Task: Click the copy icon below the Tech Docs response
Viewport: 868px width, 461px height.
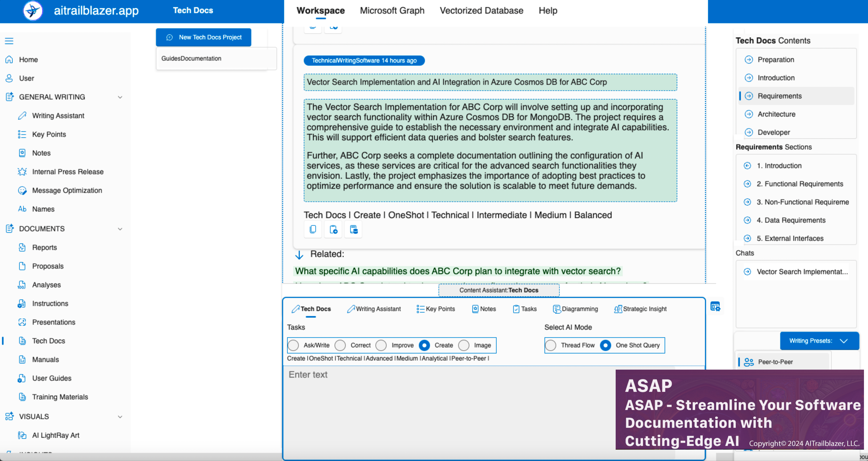Action: coord(313,230)
